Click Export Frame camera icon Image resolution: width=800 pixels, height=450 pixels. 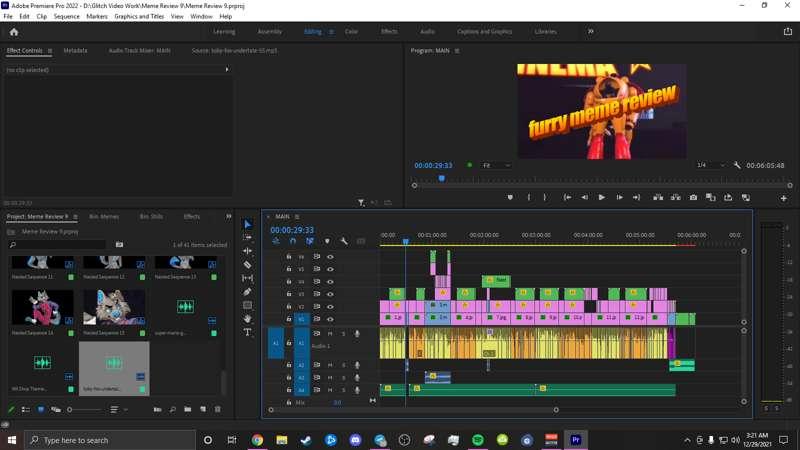point(693,197)
